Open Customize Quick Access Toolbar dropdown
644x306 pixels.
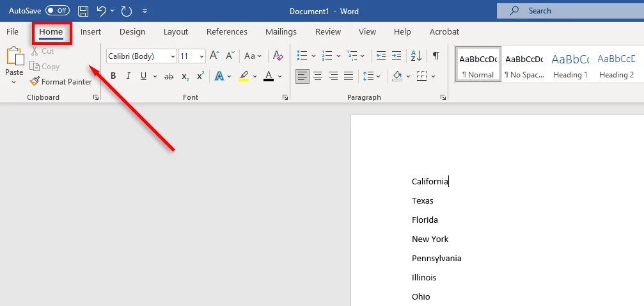[145, 11]
